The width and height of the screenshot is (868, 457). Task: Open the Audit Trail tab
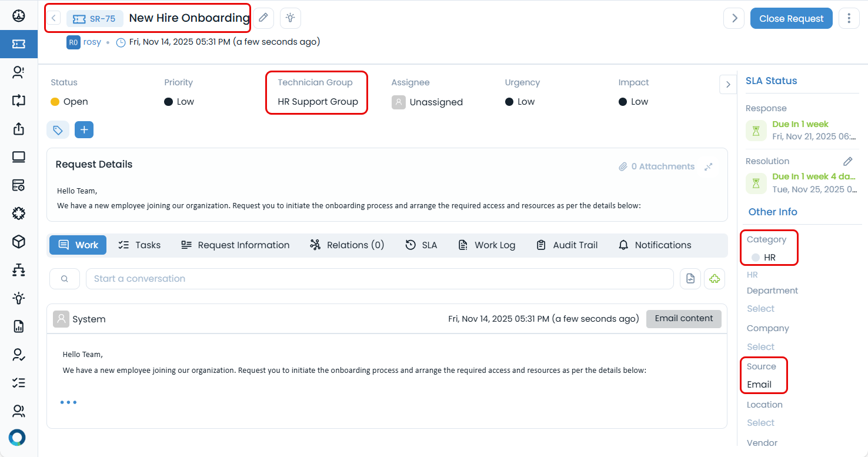tap(567, 245)
